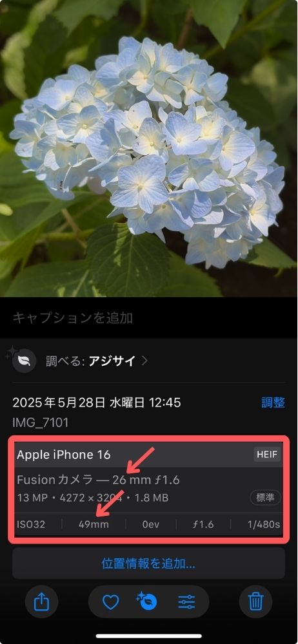
Task: Add a caption in キャプションを追加 field
Action: click(x=148, y=317)
